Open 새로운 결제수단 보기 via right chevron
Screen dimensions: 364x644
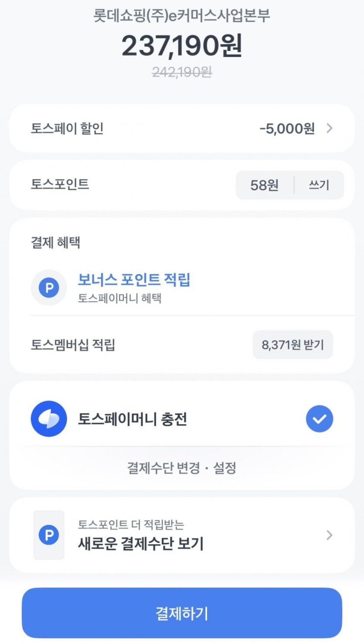[330, 535]
